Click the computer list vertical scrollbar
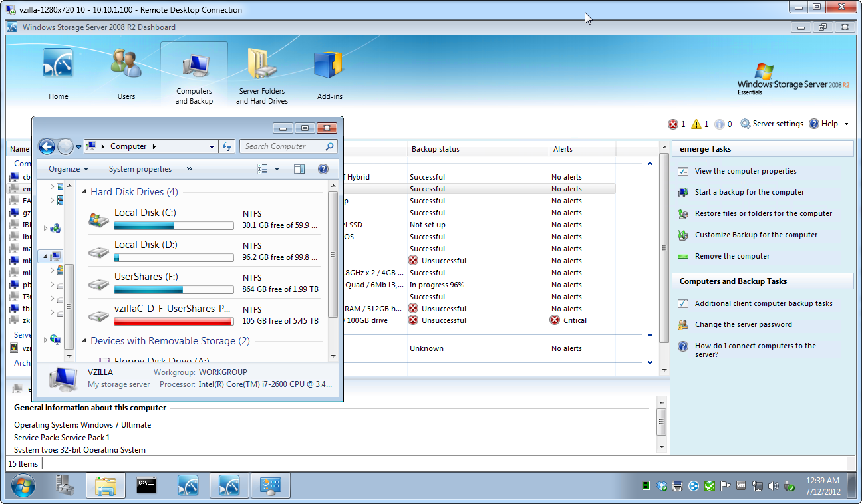This screenshot has width=862, height=504. [x=663, y=247]
